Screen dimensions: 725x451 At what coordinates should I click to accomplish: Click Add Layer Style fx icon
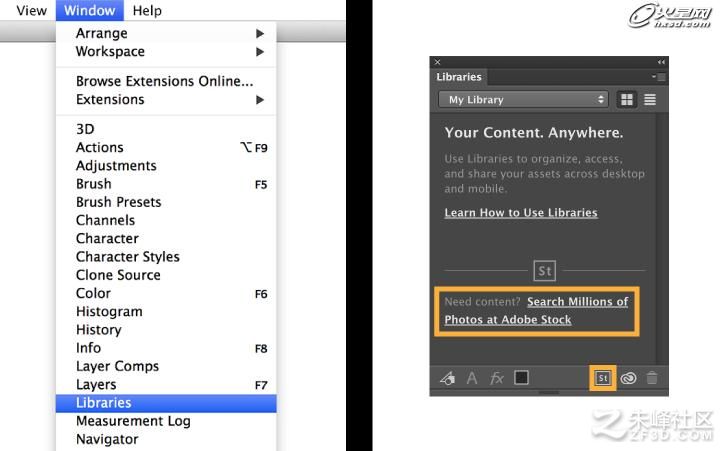click(497, 378)
